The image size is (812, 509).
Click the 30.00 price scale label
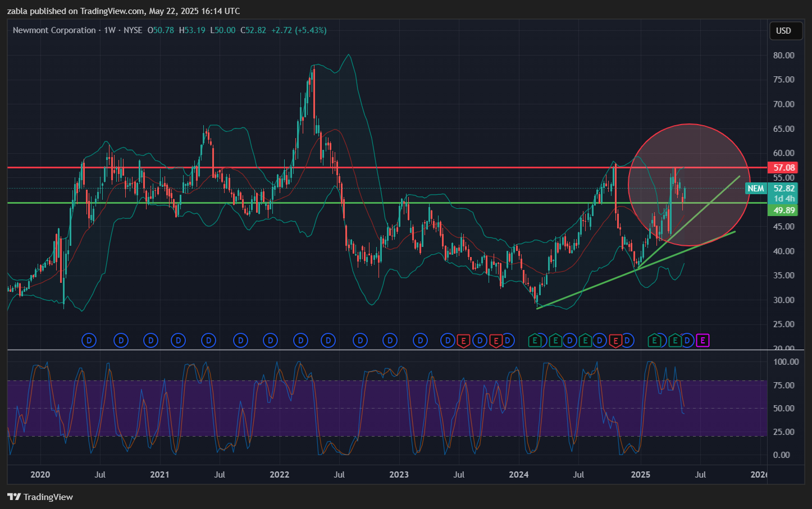point(784,300)
